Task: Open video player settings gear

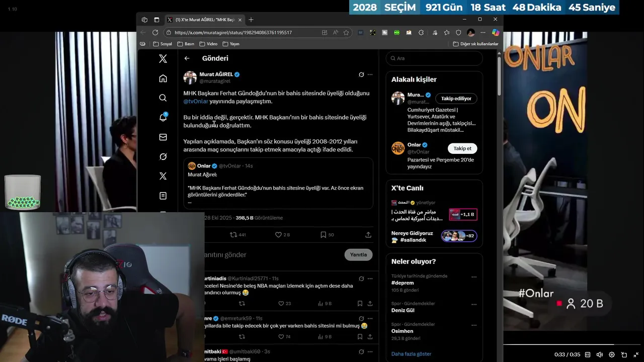Action: pos(612,354)
